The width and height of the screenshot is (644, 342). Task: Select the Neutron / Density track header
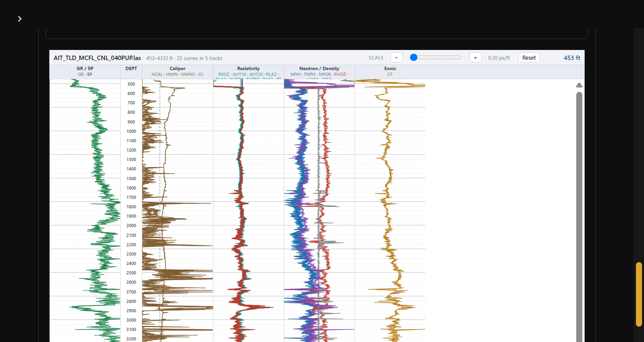tap(319, 68)
